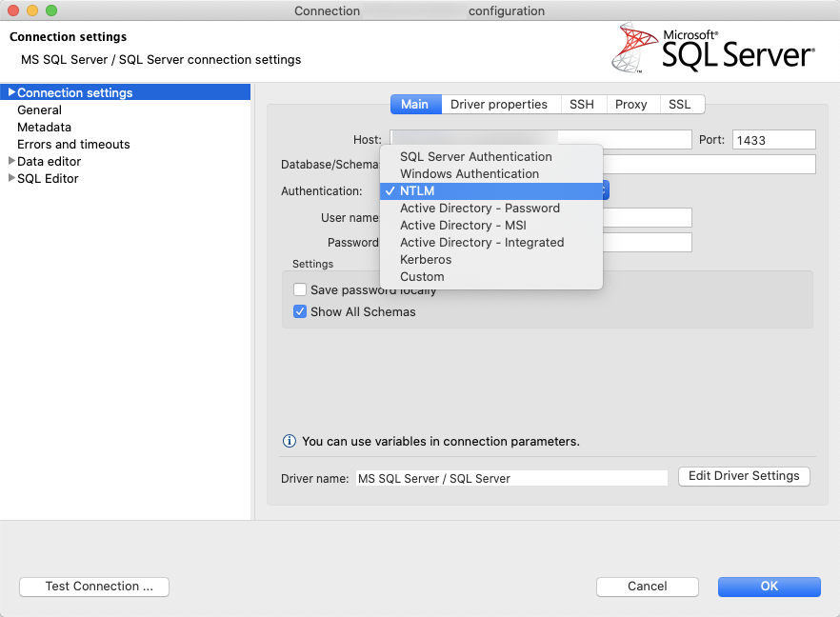
Task: Open the SSL tab
Action: click(x=682, y=104)
